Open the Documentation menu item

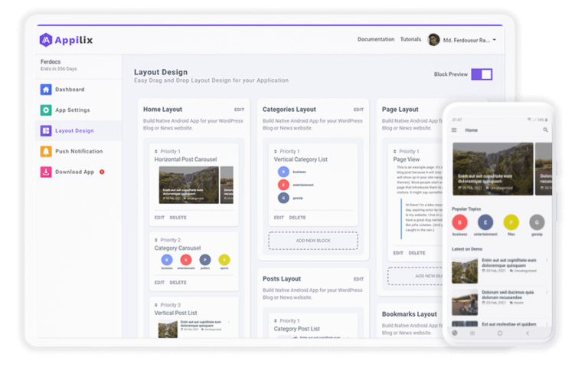tap(376, 40)
